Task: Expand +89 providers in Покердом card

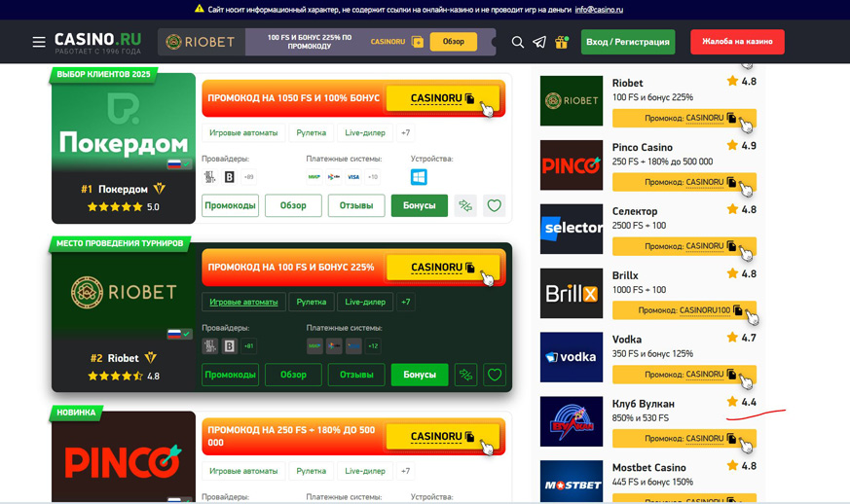Action: pos(249,177)
